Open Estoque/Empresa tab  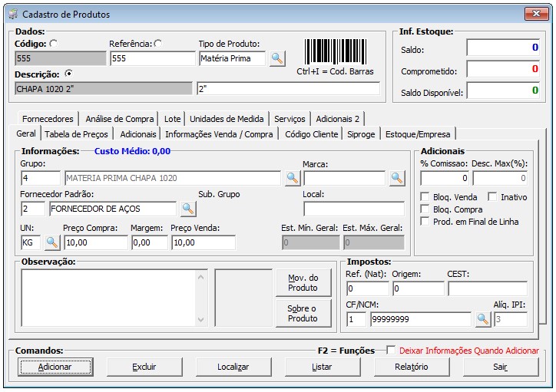pos(418,134)
